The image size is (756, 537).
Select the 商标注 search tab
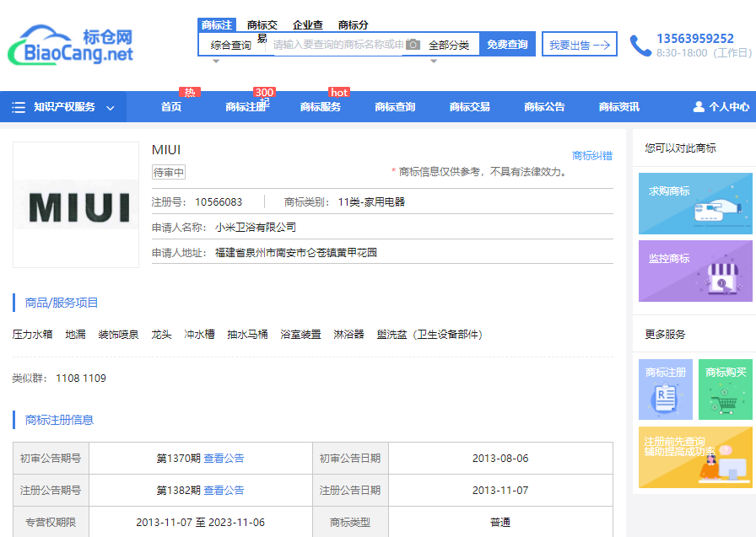(x=217, y=25)
